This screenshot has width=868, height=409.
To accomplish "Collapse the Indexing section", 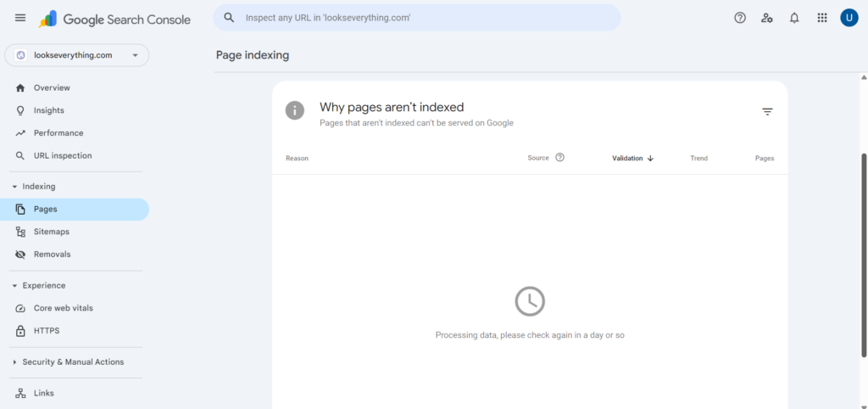I will [14, 187].
